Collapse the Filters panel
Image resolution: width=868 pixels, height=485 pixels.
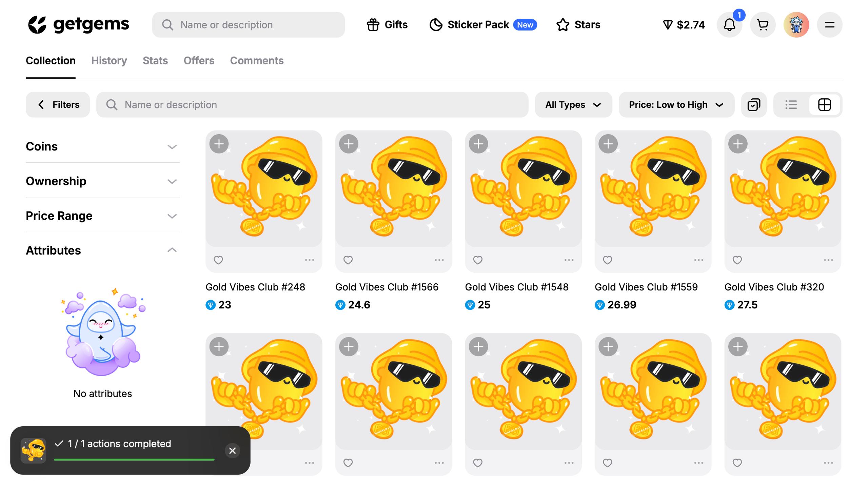coord(58,105)
